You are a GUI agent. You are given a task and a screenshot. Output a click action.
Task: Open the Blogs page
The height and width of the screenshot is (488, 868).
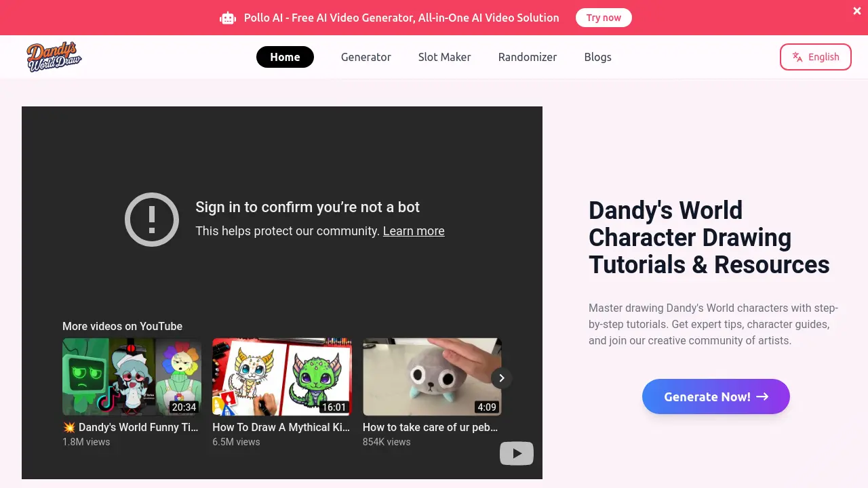tap(597, 57)
